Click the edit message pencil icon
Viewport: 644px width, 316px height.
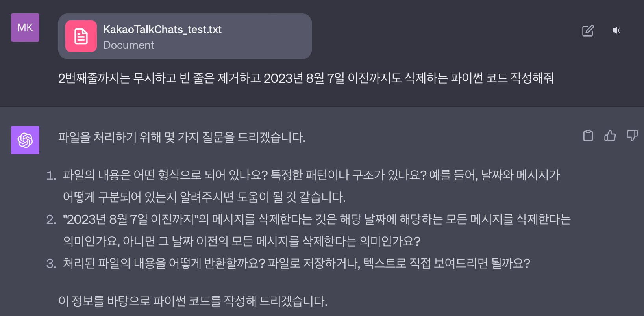coord(588,31)
